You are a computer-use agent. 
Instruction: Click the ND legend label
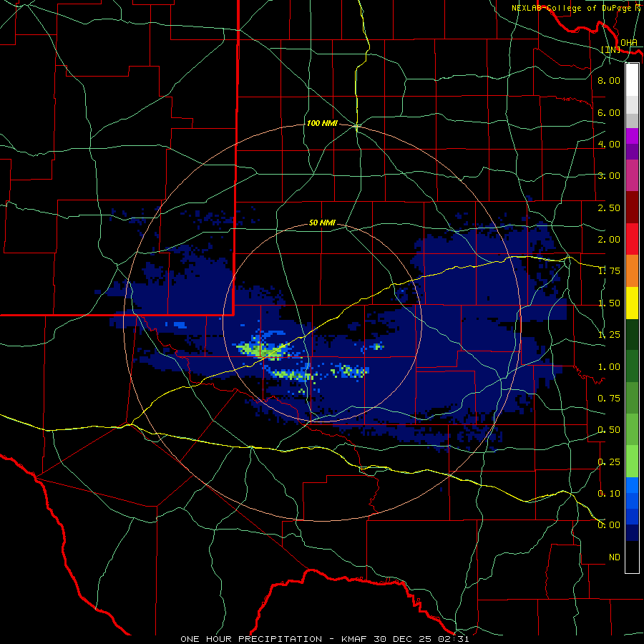[615, 557]
